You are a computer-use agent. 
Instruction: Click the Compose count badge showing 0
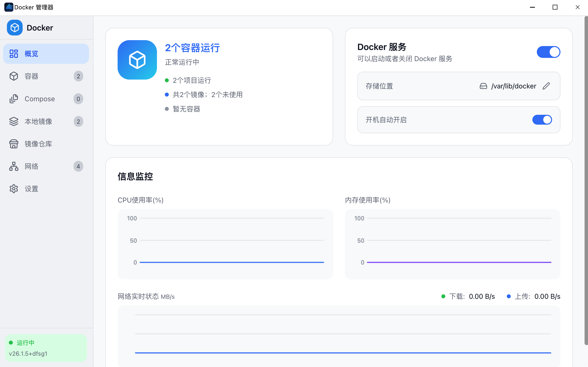point(78,99)
